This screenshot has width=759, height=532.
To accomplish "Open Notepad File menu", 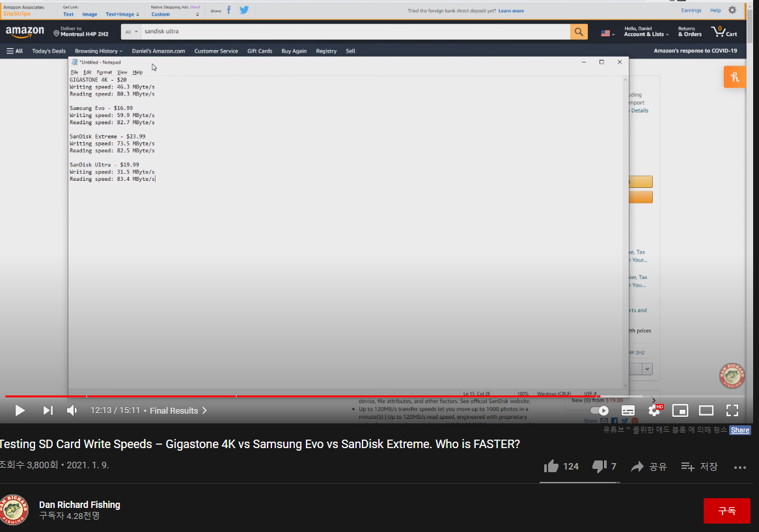I will pyautogui.click(x=74, y=72).
